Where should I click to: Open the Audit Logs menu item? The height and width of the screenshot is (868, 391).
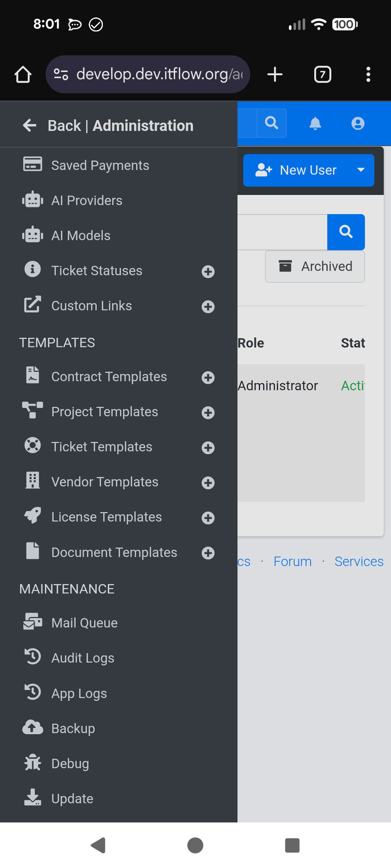pos(83,658)
